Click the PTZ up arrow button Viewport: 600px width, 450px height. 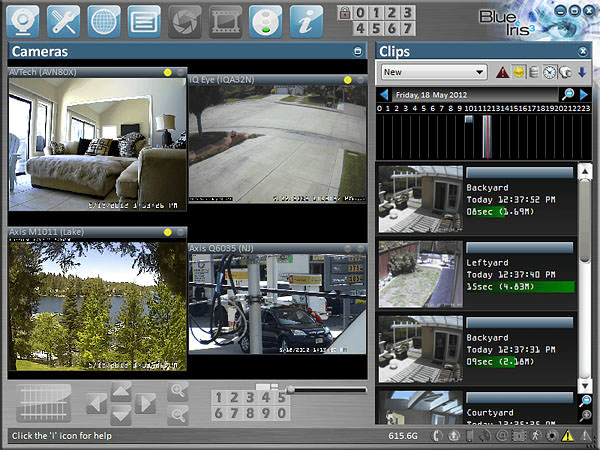coord(121,390)
